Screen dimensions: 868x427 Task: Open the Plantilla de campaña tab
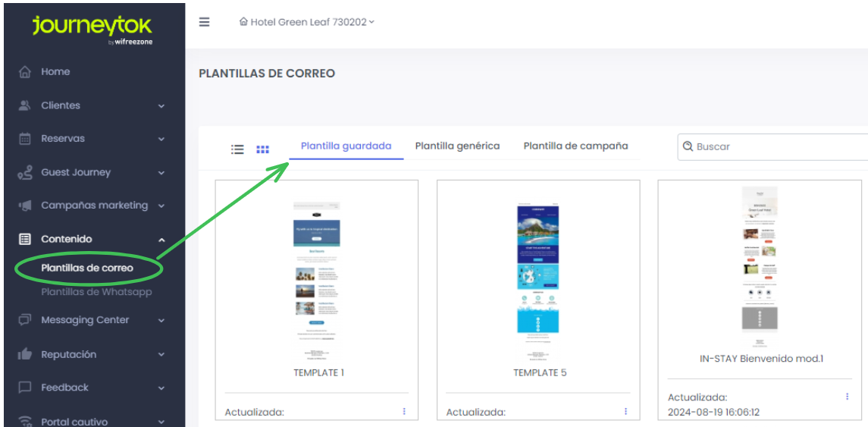(575, 146)
